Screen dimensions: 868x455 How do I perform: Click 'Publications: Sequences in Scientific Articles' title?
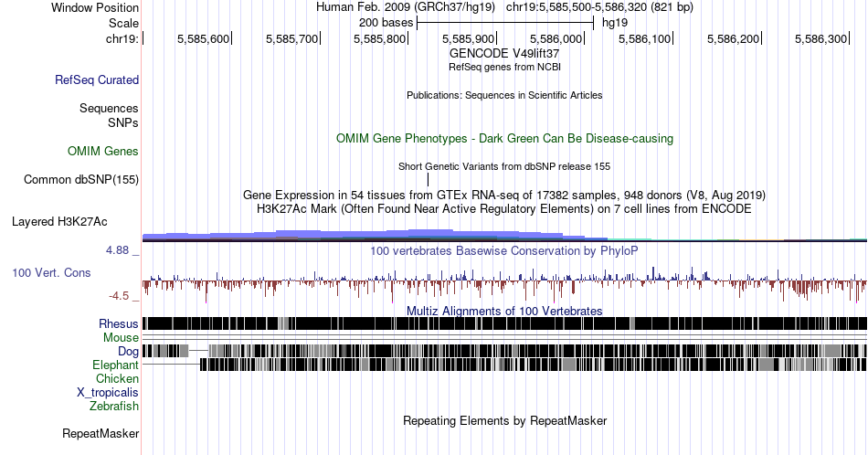[x=504, y=95]
